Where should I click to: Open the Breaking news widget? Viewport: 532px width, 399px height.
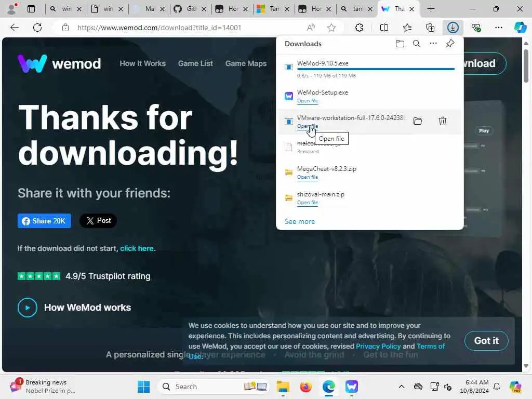[x=43, y=387]
